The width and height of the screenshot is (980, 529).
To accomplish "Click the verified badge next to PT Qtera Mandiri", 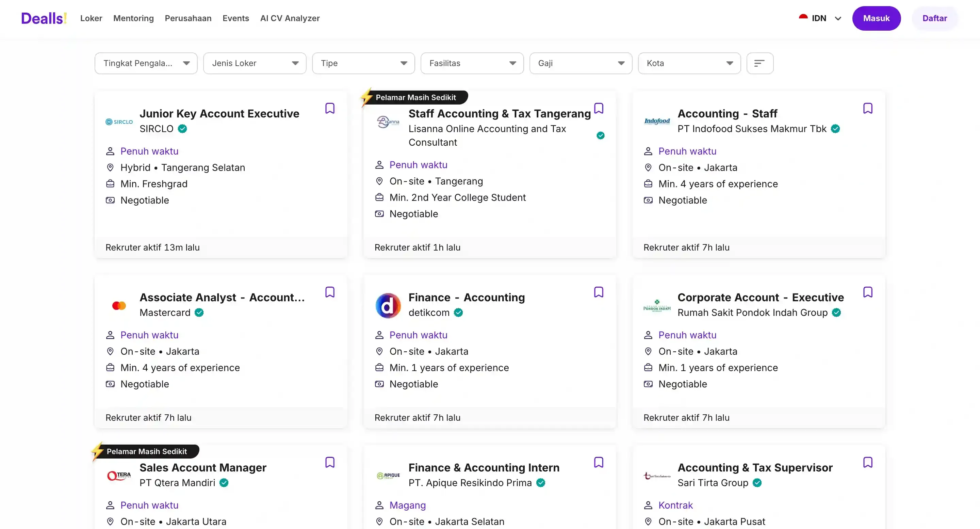I will 224,483.
